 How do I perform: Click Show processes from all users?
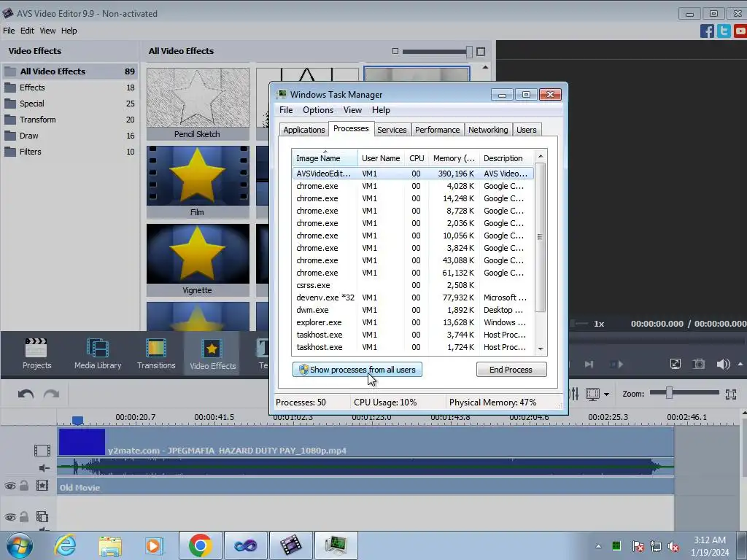pos(357,370)
